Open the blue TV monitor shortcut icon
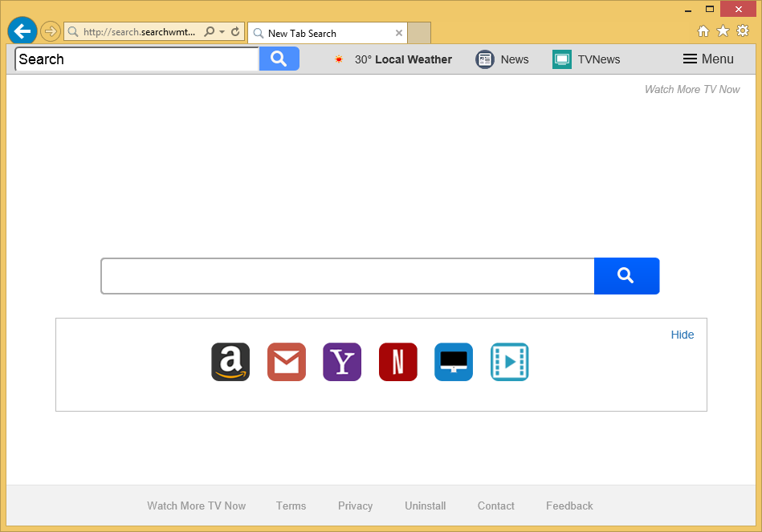The width and height of the screenshot is (762, 532). click(454, 362)
